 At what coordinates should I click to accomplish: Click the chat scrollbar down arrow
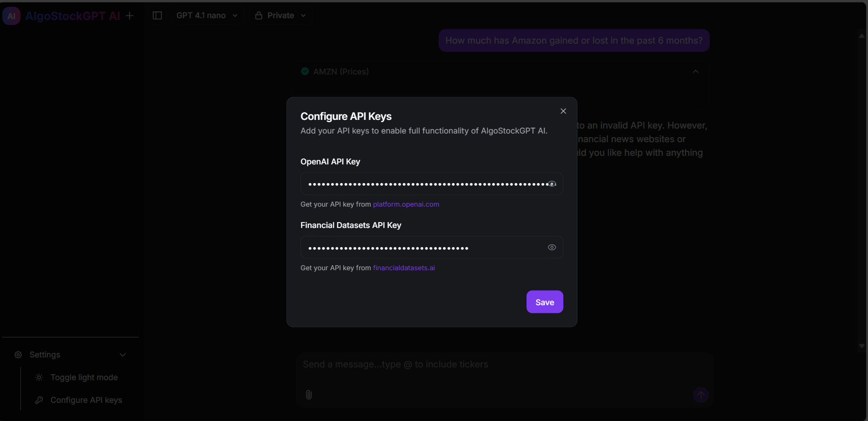862,346
